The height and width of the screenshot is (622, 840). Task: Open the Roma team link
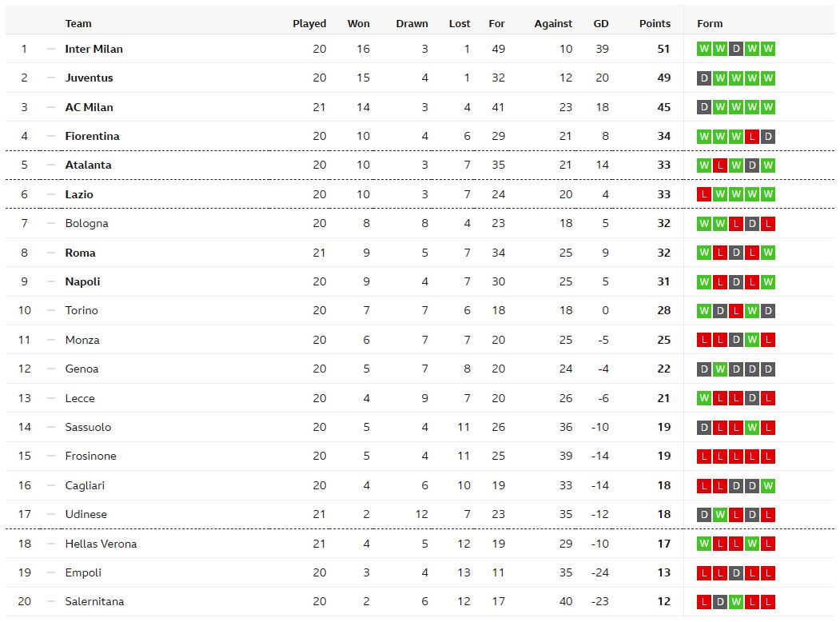pos(81,253)
